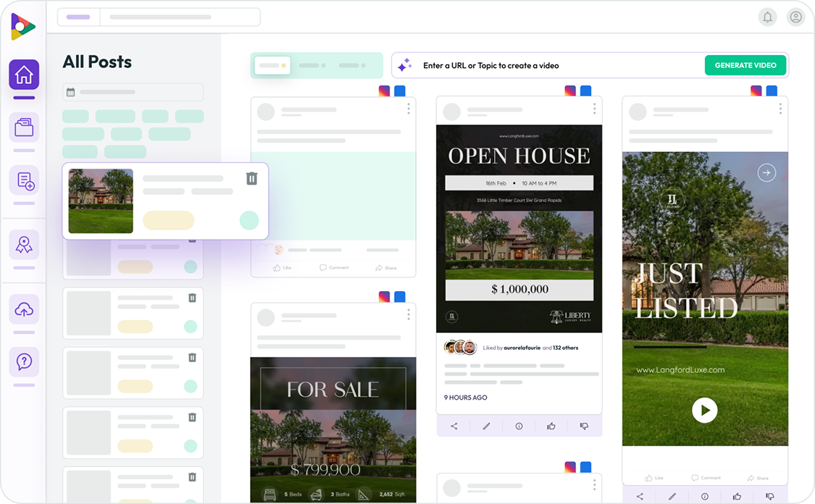Open the folders icon in sidebar

24,127
